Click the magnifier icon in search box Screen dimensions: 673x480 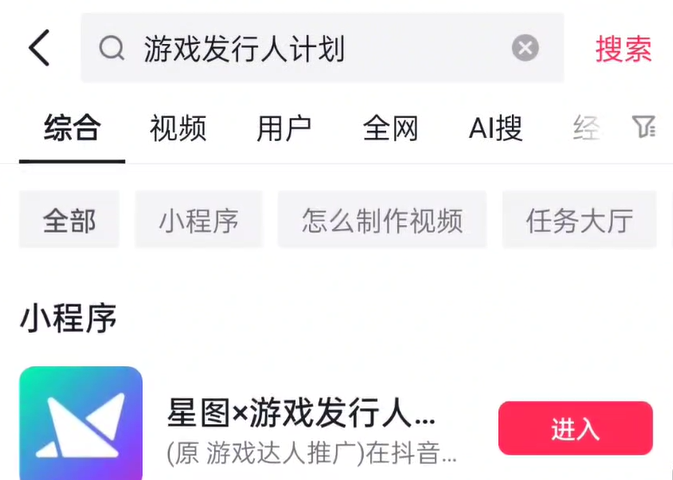click(x=112, y=48)
